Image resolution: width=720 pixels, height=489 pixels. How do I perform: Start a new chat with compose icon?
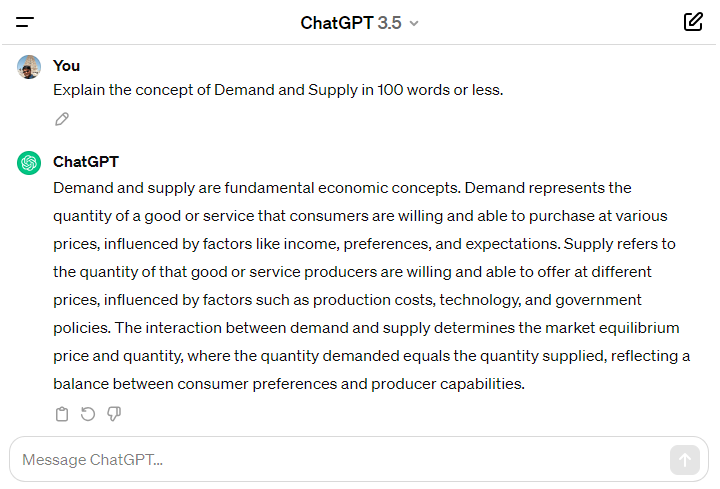693,22
